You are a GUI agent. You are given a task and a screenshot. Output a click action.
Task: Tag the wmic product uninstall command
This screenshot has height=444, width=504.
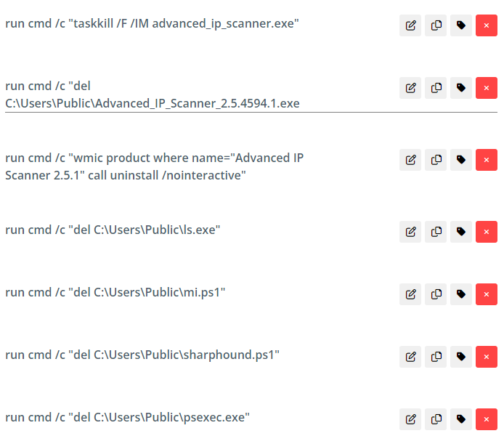coord(461,160)
